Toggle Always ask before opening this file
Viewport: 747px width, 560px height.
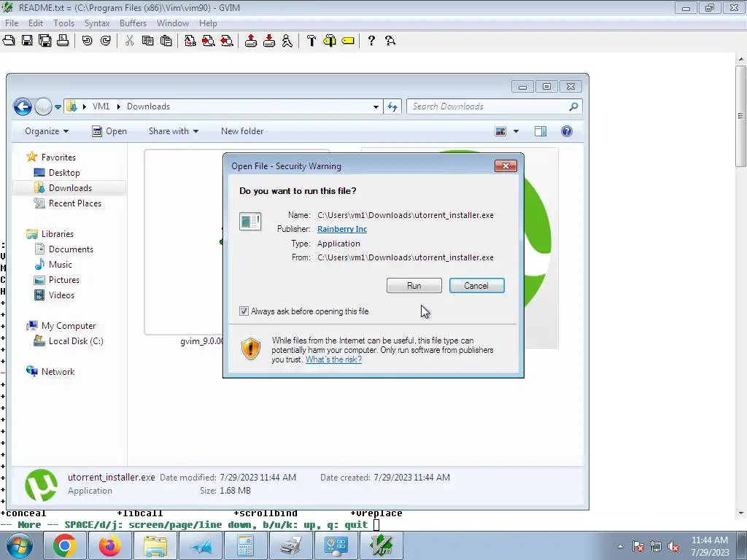(x=244, y=311)
